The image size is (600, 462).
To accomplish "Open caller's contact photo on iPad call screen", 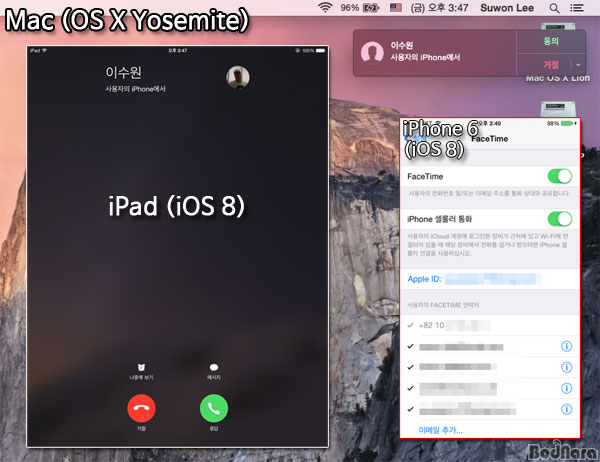I will (238, 77).
